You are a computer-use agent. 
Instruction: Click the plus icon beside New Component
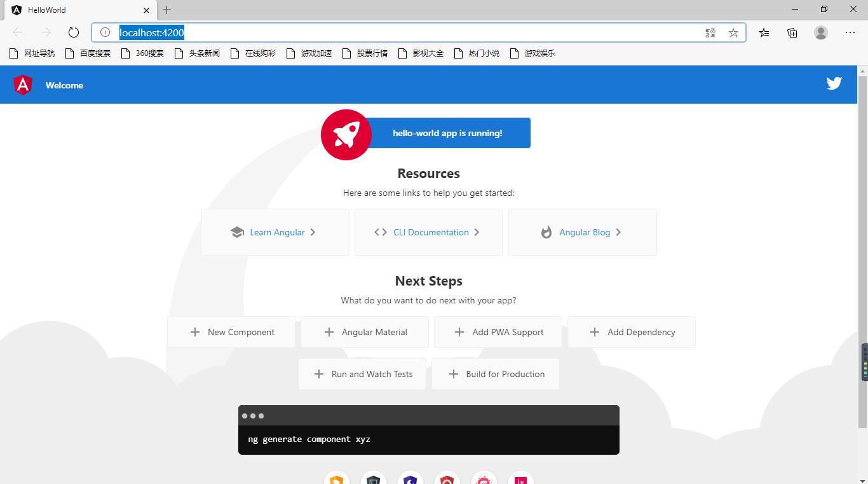click(x=195, y=332)
